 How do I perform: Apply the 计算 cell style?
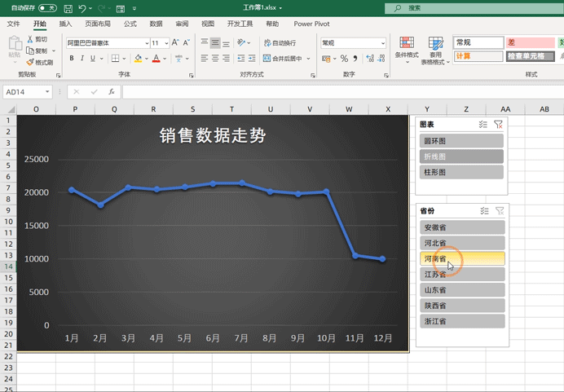click(x=478, y=56)
